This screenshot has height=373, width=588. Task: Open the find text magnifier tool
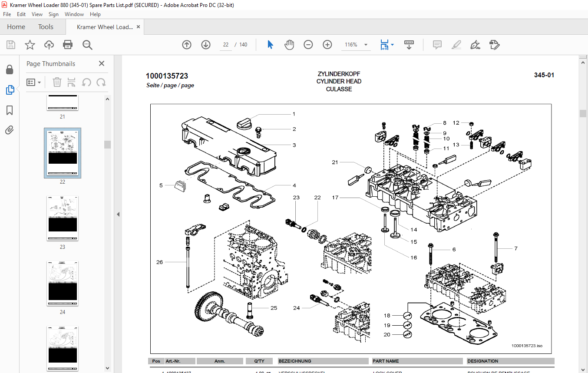click(x=87, y=45)
